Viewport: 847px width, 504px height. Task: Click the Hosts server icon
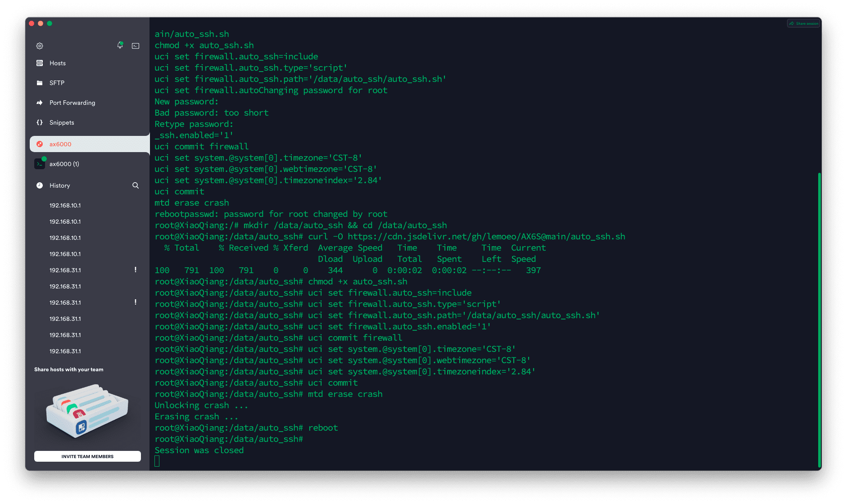pyautogui.click(x=40, y=63)
